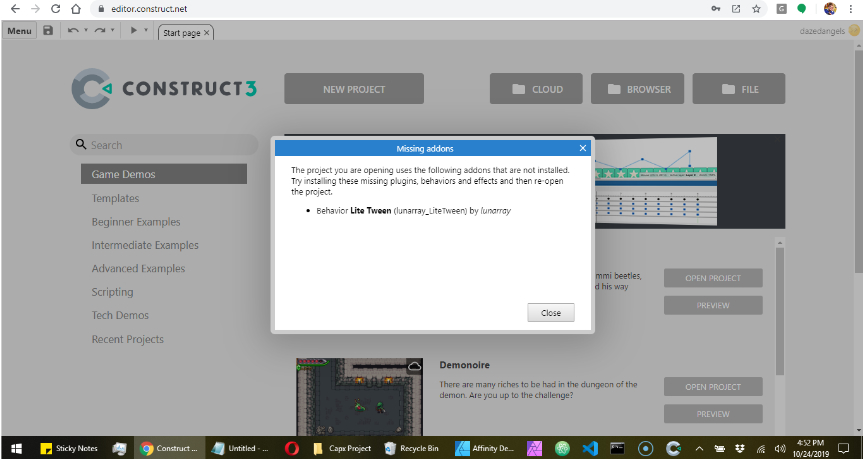This screenshot has height=459, width=863.
Task: Select the Scripting category
Action: point(112,292)
